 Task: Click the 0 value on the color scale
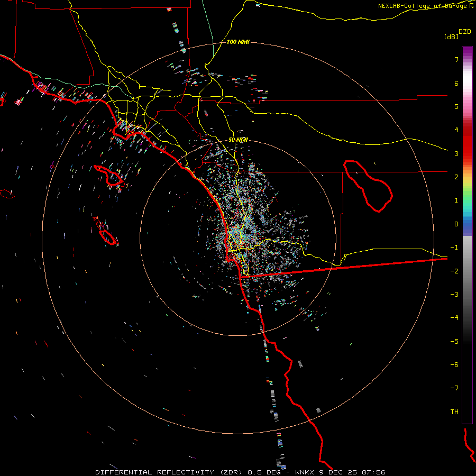pos(456,224)
